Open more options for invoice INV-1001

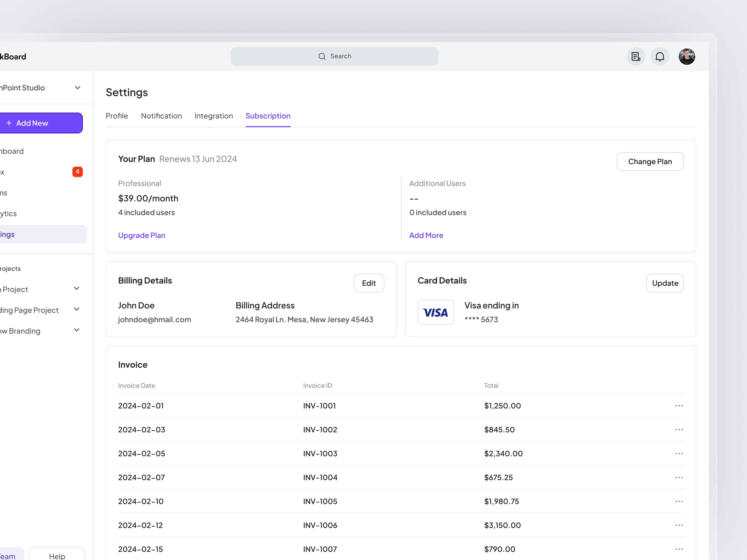[679, 406]
